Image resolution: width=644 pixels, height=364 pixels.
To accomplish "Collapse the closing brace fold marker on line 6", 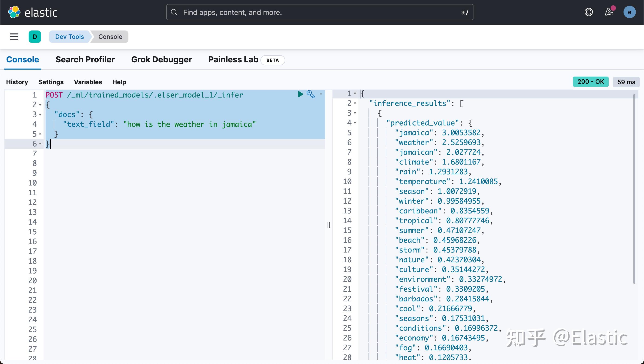I will tap(40, 144).
